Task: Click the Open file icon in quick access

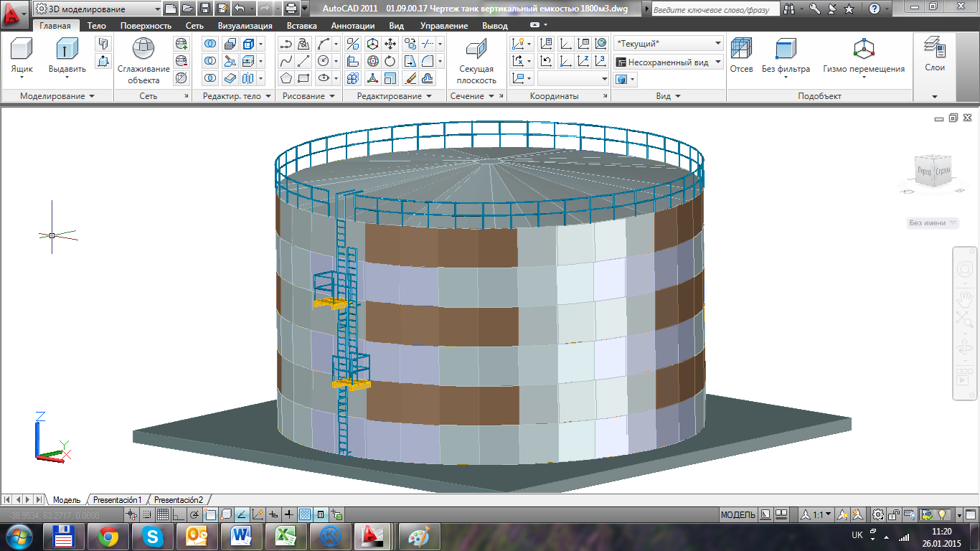Action: (187, 9)
